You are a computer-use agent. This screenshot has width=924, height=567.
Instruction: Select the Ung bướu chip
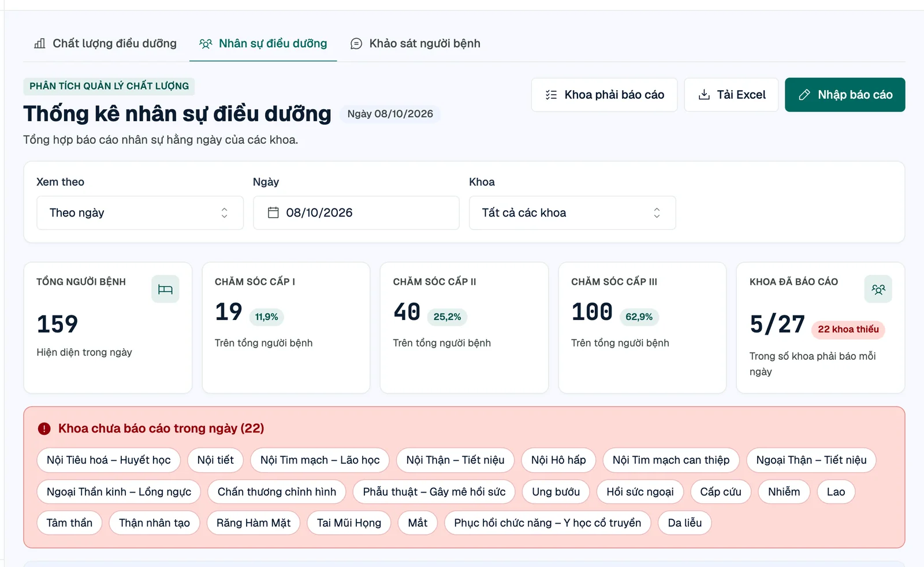point(556,492)
